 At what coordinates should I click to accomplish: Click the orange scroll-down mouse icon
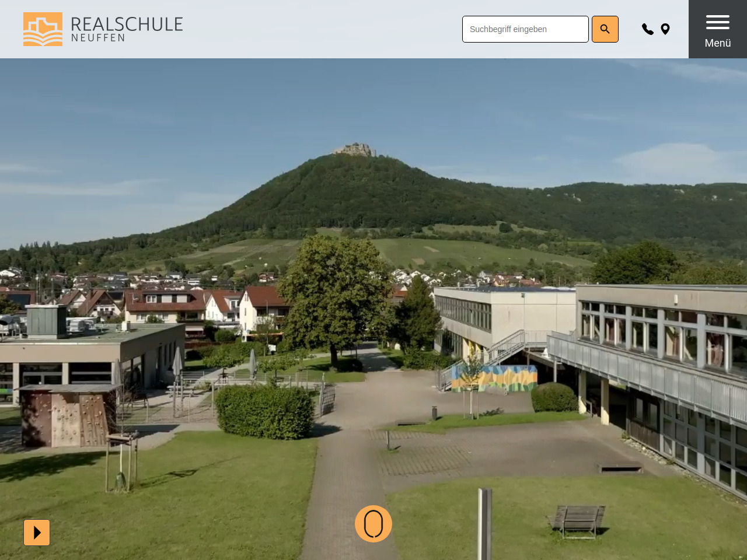coord(373,524)
